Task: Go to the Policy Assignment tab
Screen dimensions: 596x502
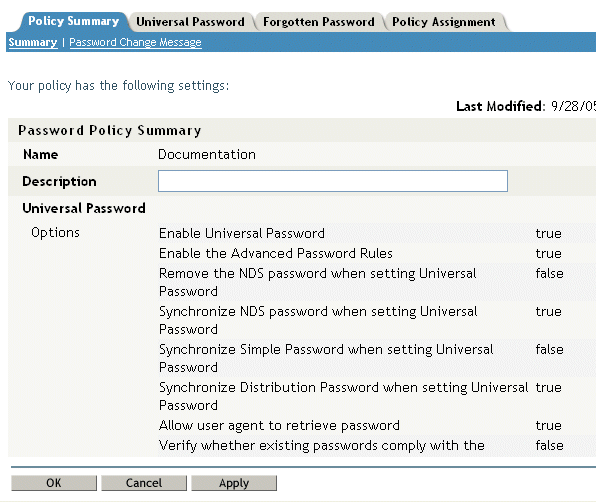Action: click(444, 22)
